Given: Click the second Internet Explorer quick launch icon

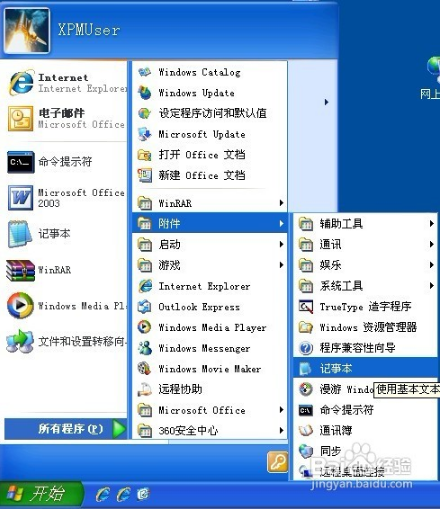Looking at the screenshot, I should tap(123, 494).
